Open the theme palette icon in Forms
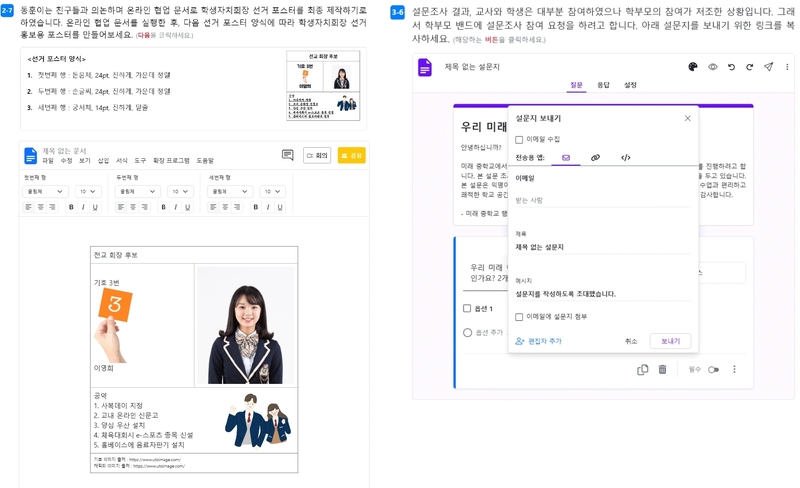 (693, 67)
